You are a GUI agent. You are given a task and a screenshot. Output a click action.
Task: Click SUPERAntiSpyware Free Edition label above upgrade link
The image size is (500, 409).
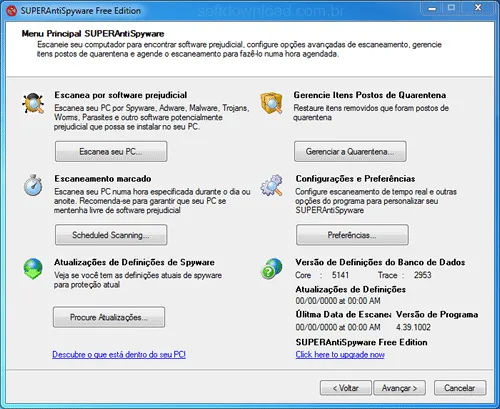(x=361, y=342)
